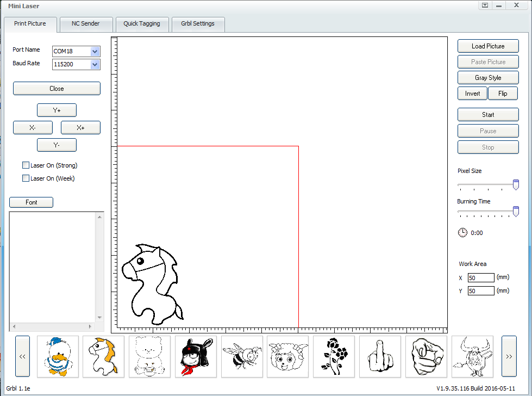Choose the sheep girl face thumbnail
532x396 pixels.
287,356
